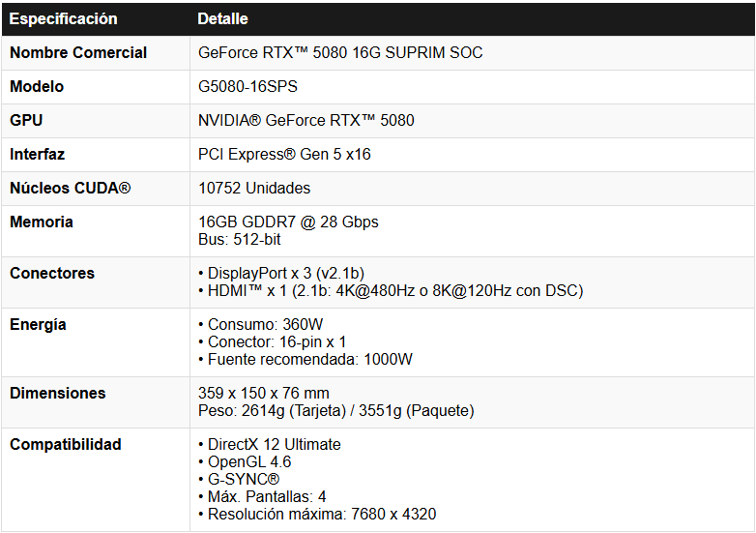Click the Interfaz row label

[37, 155]
